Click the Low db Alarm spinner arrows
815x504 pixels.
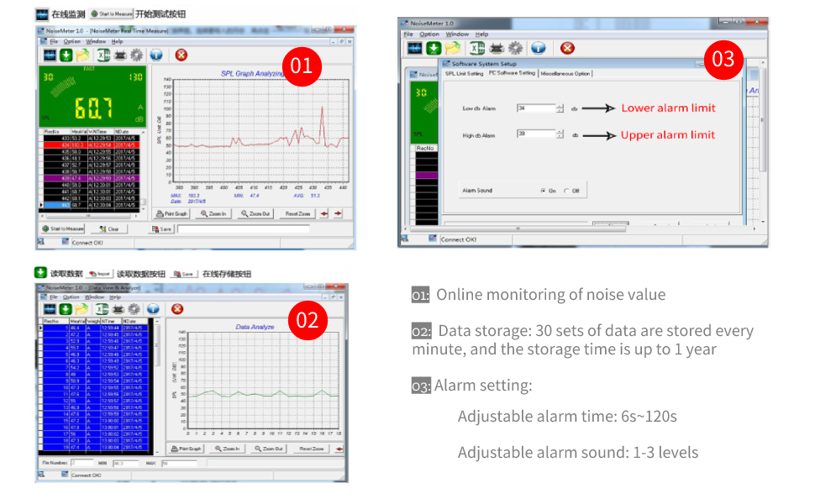click(560, 108)
